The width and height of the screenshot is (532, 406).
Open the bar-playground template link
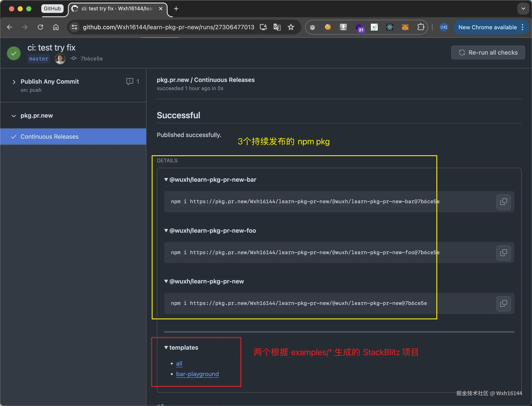click(x=197, y=374)
